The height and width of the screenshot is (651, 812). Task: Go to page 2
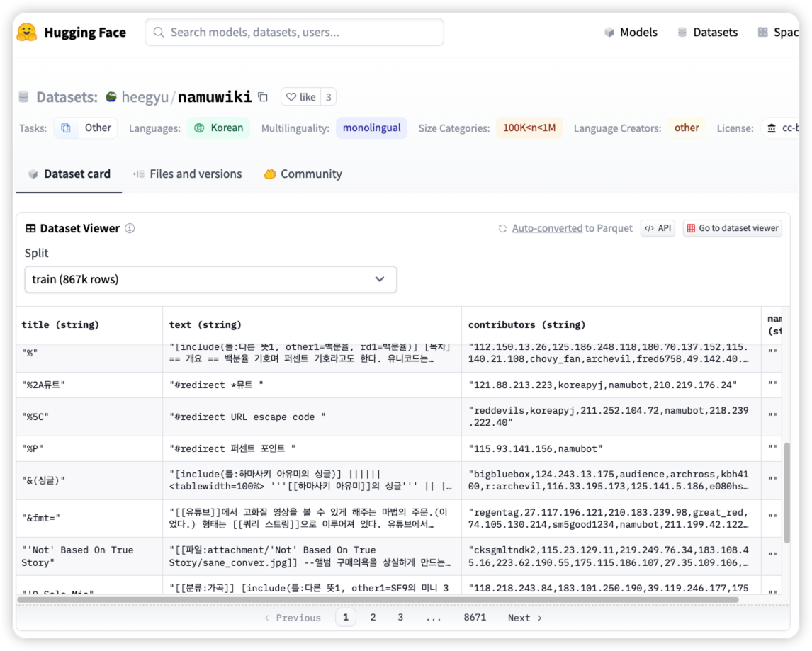coord(373,617)
